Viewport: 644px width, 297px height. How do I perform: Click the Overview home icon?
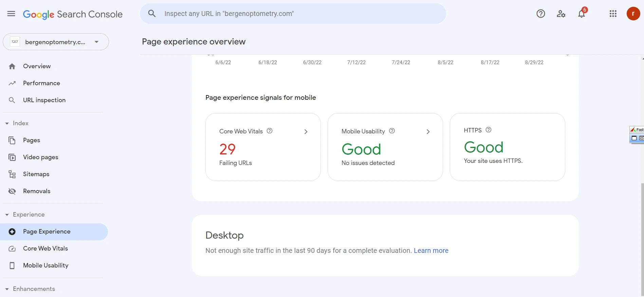point(12,66)
